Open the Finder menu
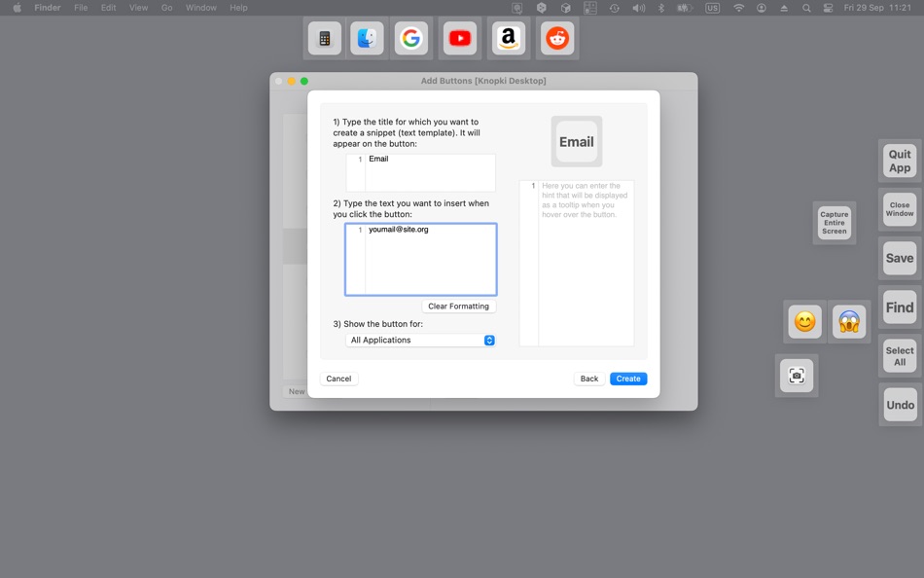The height and width of the screenshot is (578, 924). coord(47,8)
